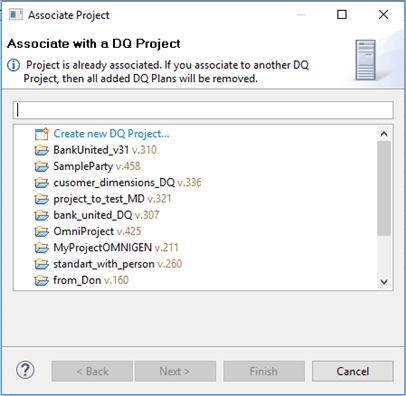Click the OmniProject folder icon
406x396 pixels.
coord(42,231)
